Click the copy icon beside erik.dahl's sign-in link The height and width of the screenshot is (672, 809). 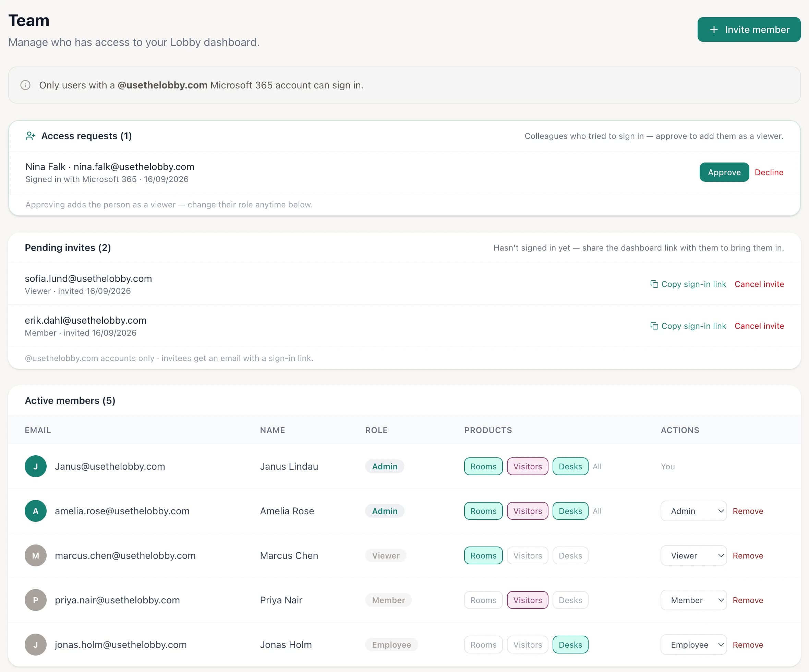(654, 326)
